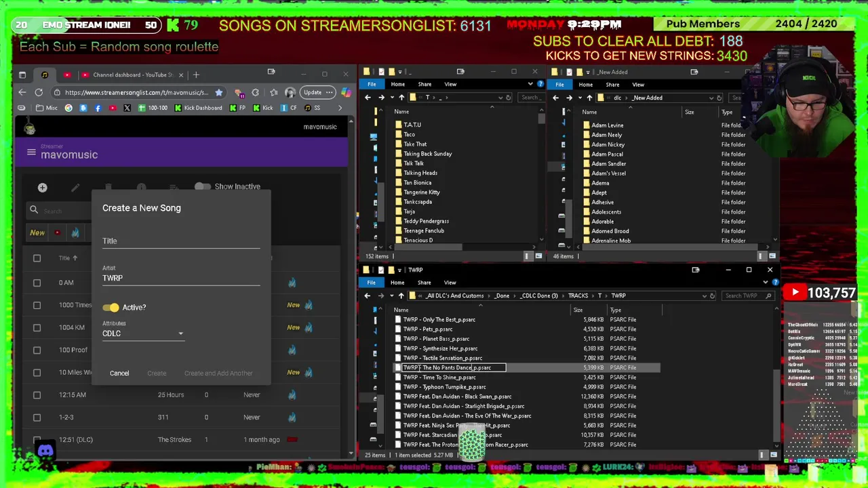Expand the ribbon chevron in TWRP window

(x=766, y=283)
